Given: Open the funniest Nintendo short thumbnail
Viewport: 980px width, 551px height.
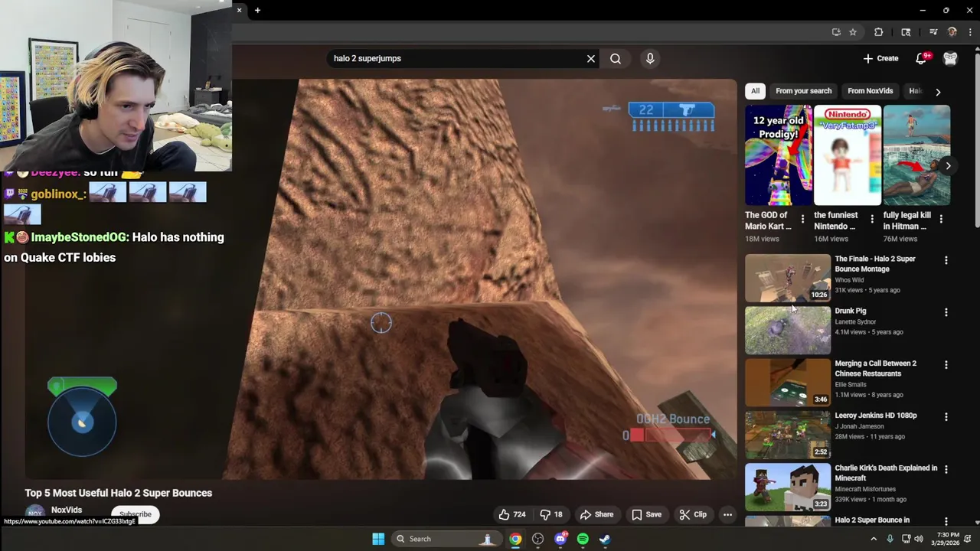Looking at the screenshot, I should click(848, 155).
